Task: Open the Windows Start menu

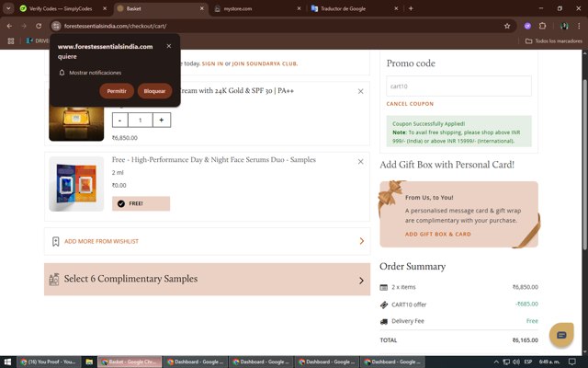Action: coord(7,362)
